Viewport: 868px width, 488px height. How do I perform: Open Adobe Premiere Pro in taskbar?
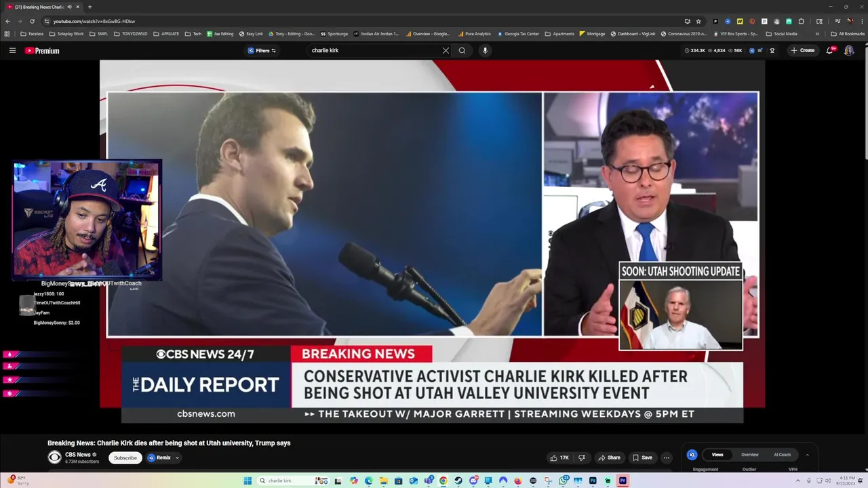623,481
